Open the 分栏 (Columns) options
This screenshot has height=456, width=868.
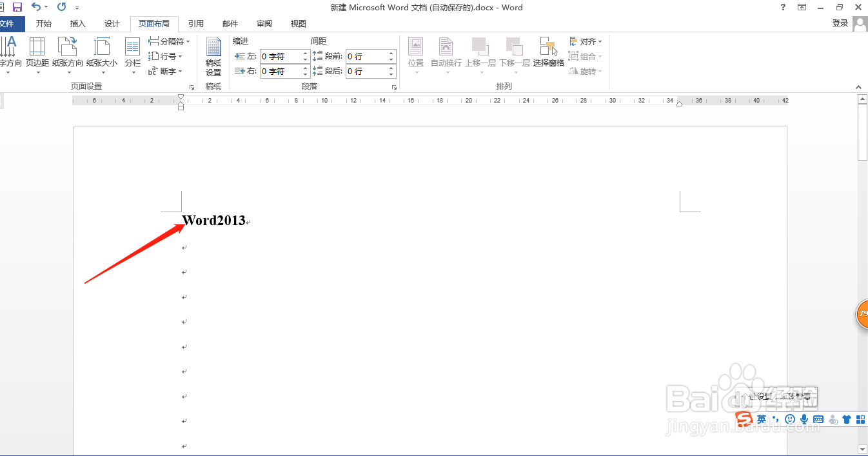pyautogui.click(x=133, y=55)
